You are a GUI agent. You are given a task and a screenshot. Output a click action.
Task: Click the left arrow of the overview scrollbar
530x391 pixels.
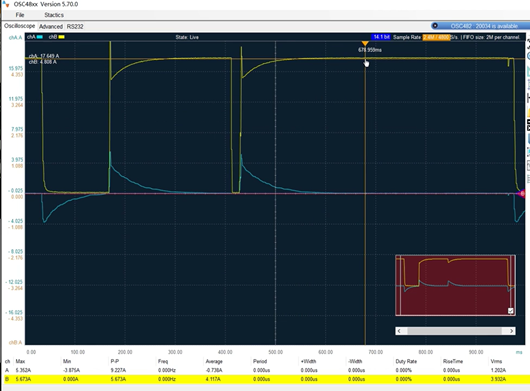399,331
